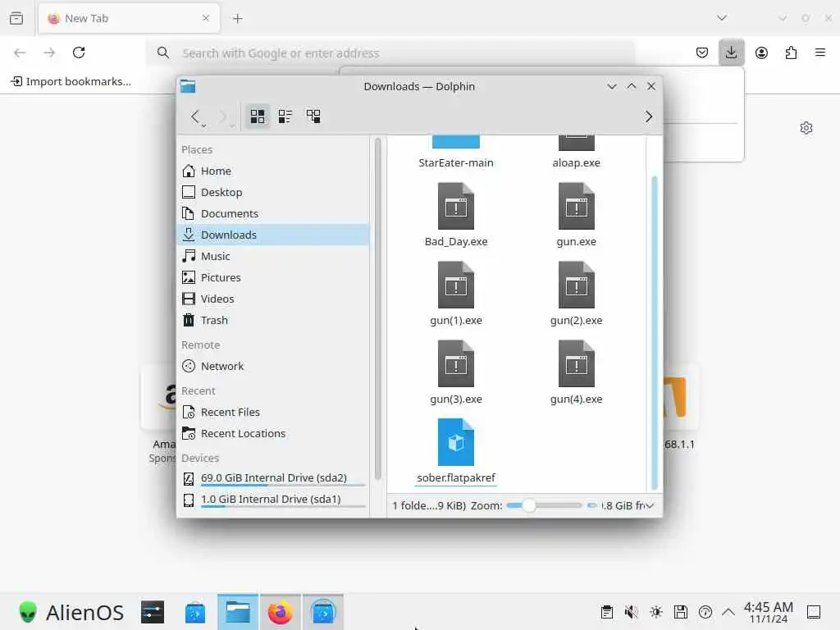Select the New Tab tab
This screenshot has width=840, height=630.
[x=129, y=18]
